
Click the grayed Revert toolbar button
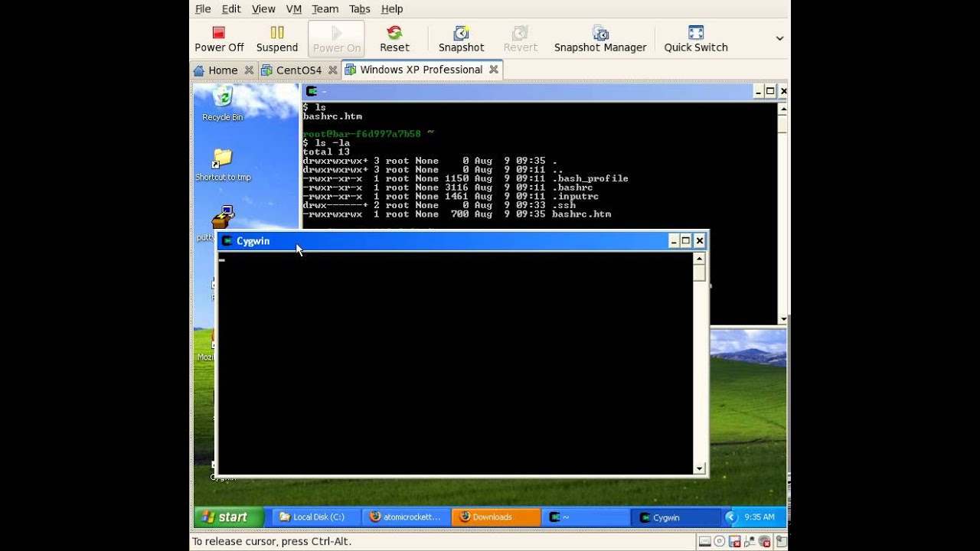point(521,38)
